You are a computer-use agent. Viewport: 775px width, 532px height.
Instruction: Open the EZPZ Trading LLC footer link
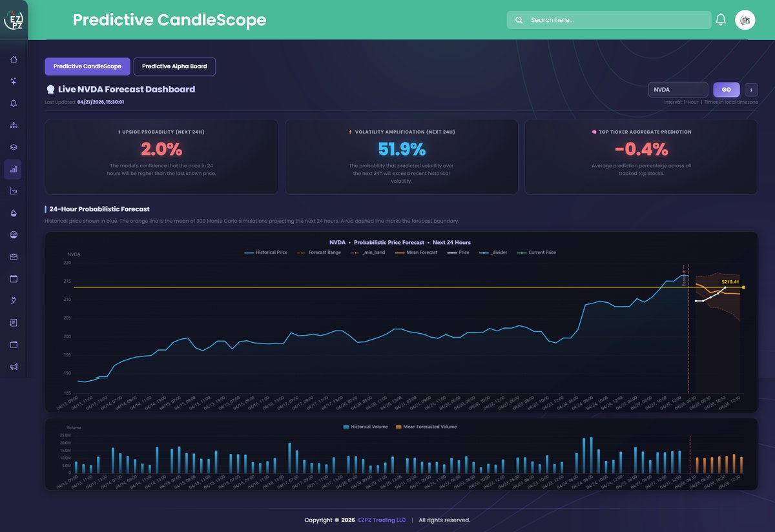(x=382, y=520)
